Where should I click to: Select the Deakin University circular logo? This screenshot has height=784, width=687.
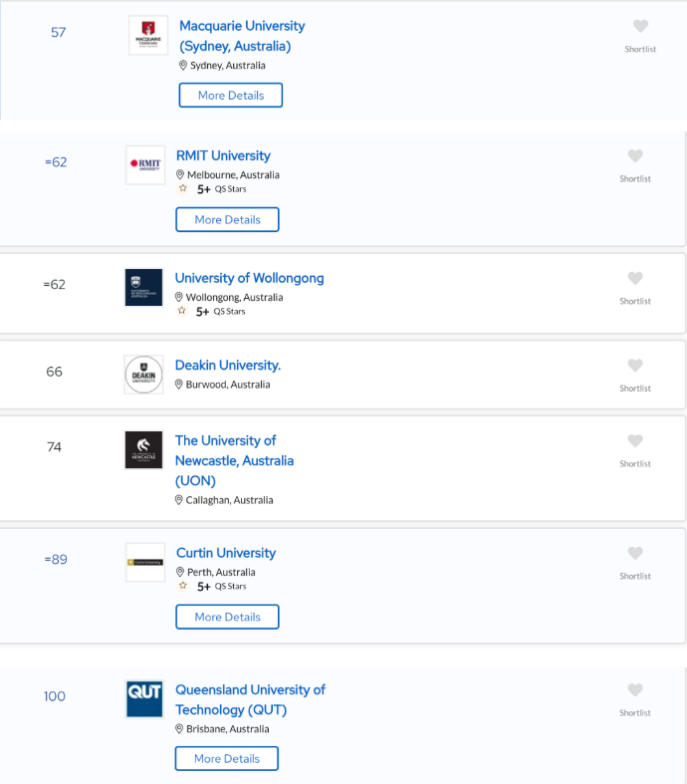pyautogui.click(x=144, y=375)
